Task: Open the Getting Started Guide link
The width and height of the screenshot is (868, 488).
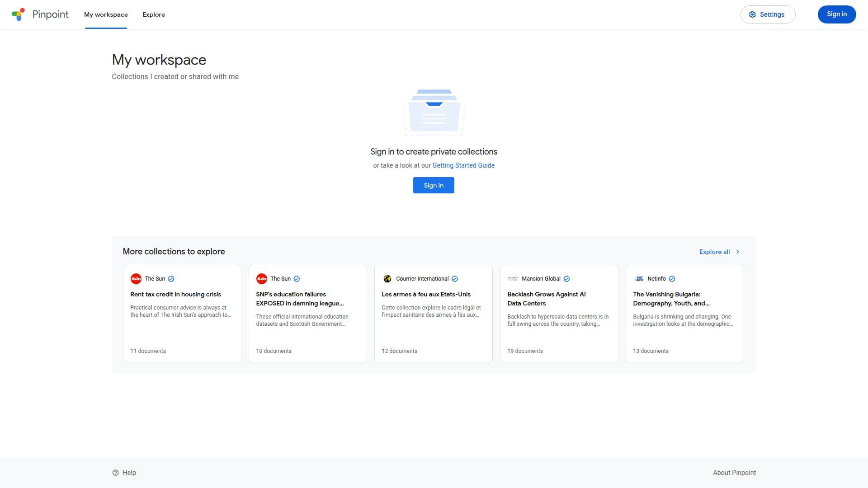Action: pyautogui.click(x=463, y=165)
